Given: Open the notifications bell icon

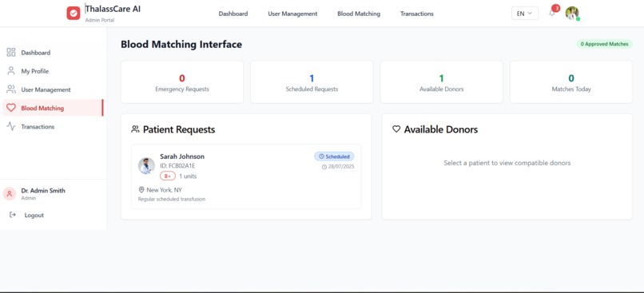Looking at the screenshot, I should (552, 13).
